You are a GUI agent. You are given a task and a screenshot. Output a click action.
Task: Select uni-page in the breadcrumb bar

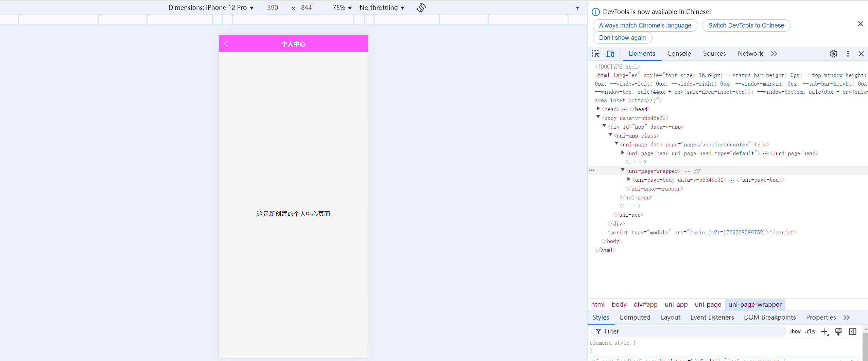click(x=708, y=305)
